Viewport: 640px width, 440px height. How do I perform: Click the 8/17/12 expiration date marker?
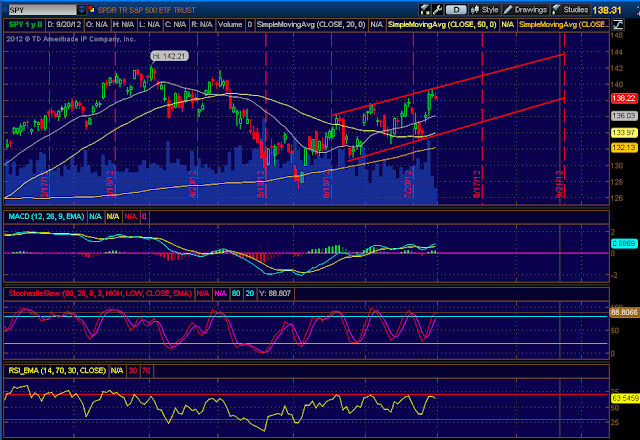(x=477, y=184)
